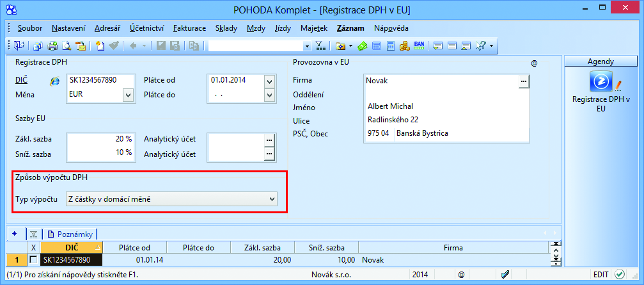Click the Zákl. sazba 20 % field
Screen dimensions: 644x285
(x=100, y=140)
